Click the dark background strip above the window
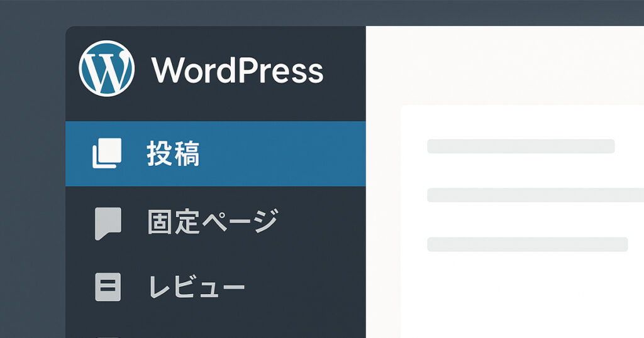 point(322,11)
